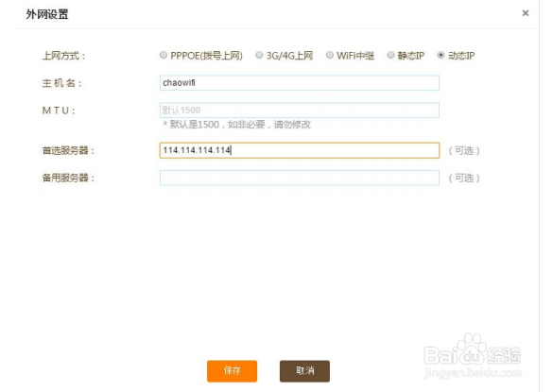
Task: Click the 主机名 label
Action: point(62,83)
